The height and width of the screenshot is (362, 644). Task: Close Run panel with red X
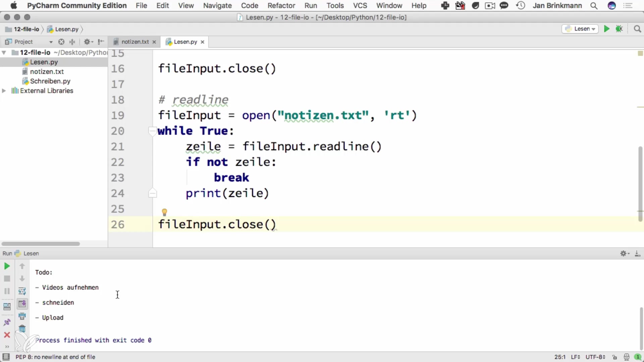pyautogui.click(x=7, y=335)
